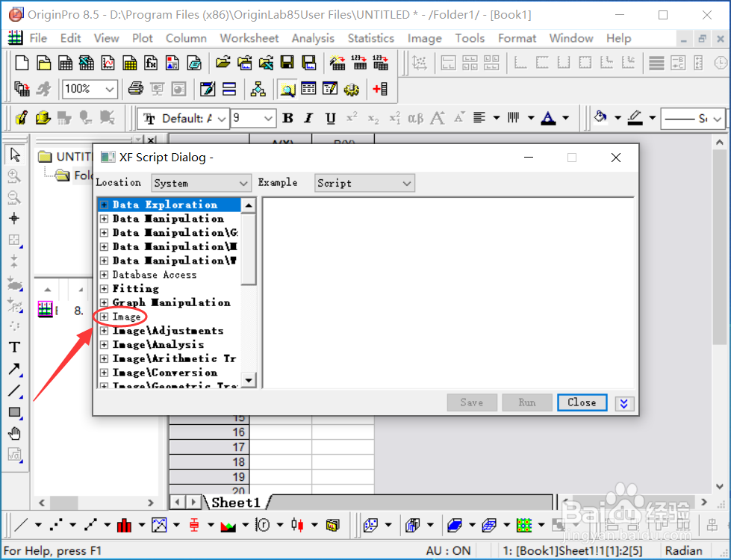The width and height of the screenshot is (731, 560).
Task: Open the Worksheet menu
Action: tap(249, 38)
